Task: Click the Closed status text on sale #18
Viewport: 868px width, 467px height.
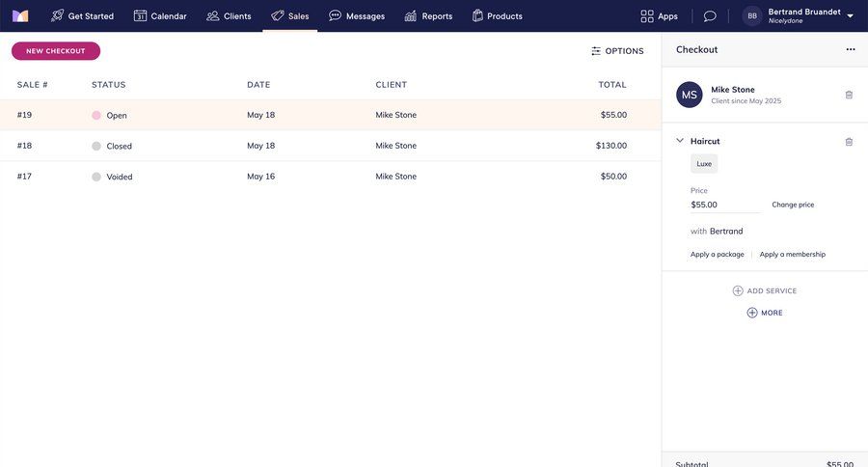Action: (x=119, y=147)
